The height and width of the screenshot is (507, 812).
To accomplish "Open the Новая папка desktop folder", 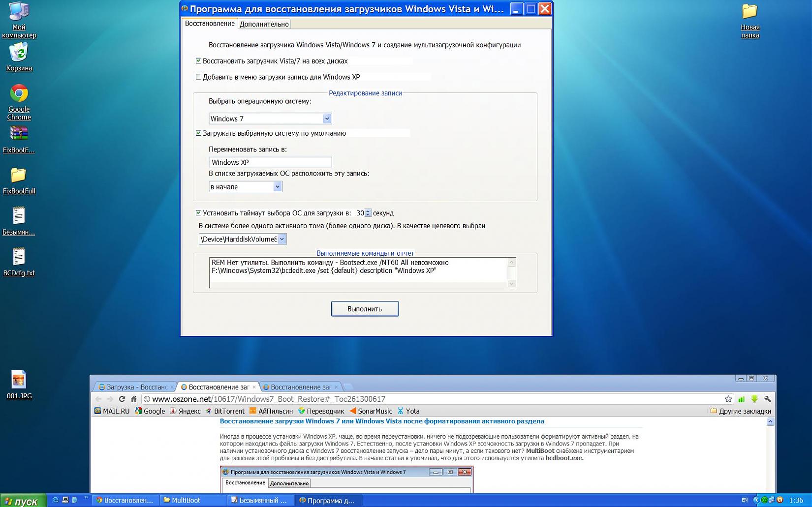I will click(750, 21).
